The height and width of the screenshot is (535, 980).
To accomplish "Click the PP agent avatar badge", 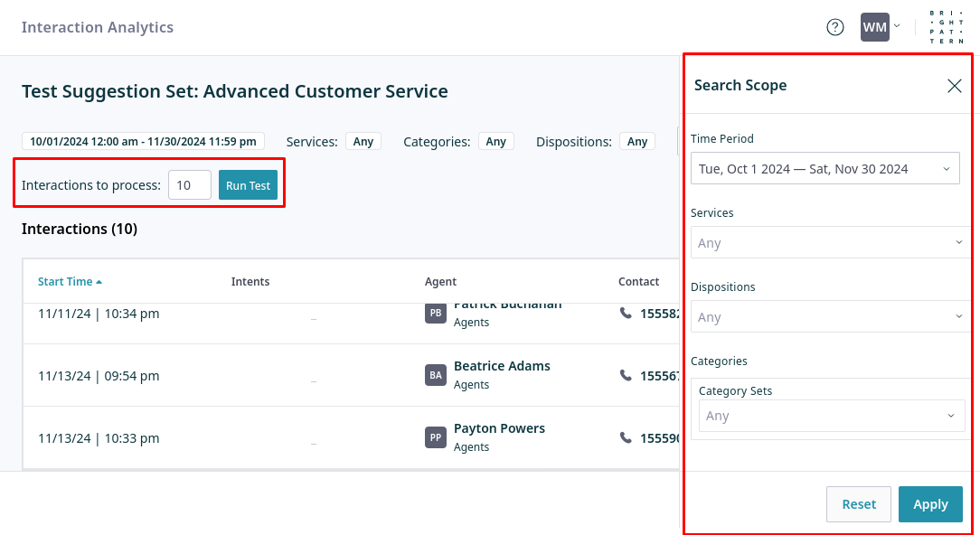I will (436, 437).
